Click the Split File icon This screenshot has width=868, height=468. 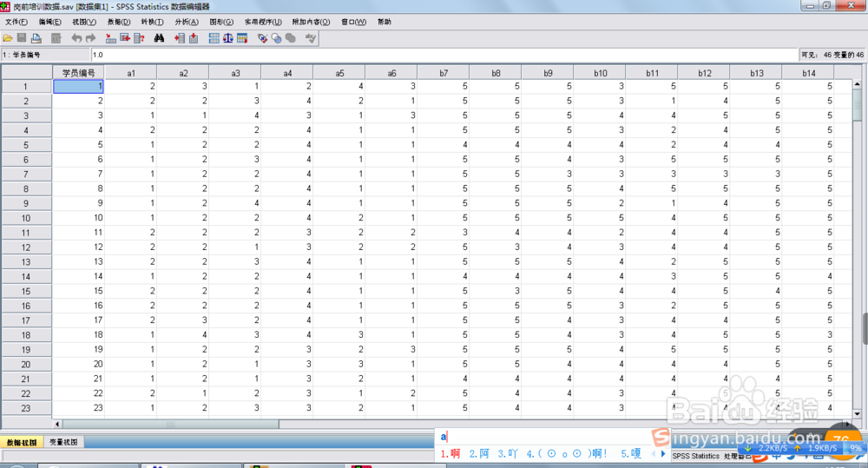(x=214, y=38)
